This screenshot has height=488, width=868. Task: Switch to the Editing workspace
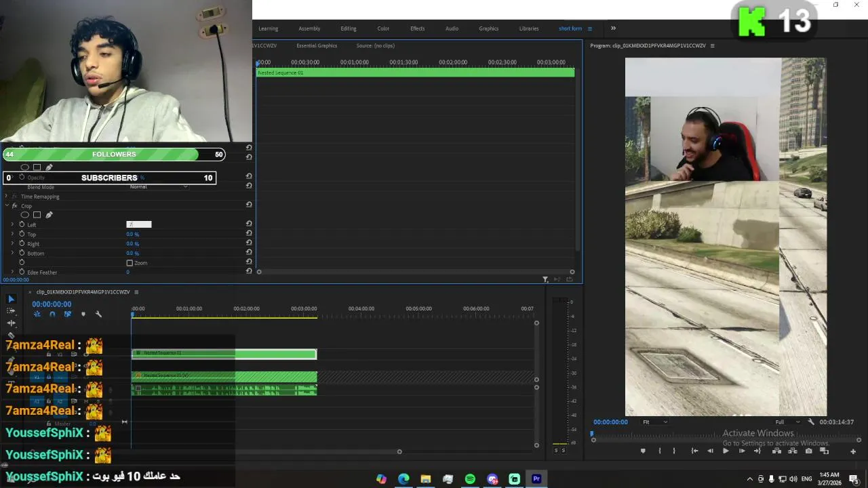(349, 28)
